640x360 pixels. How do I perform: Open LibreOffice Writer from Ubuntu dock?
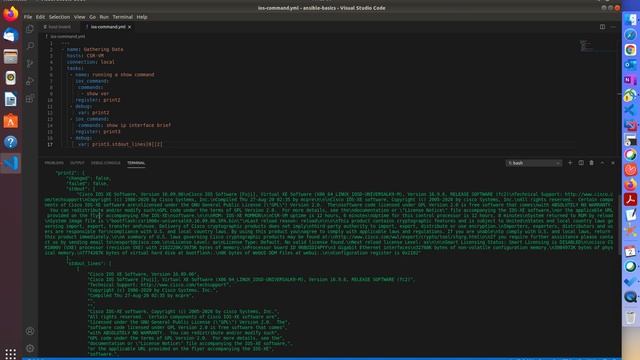pos(11,99)
